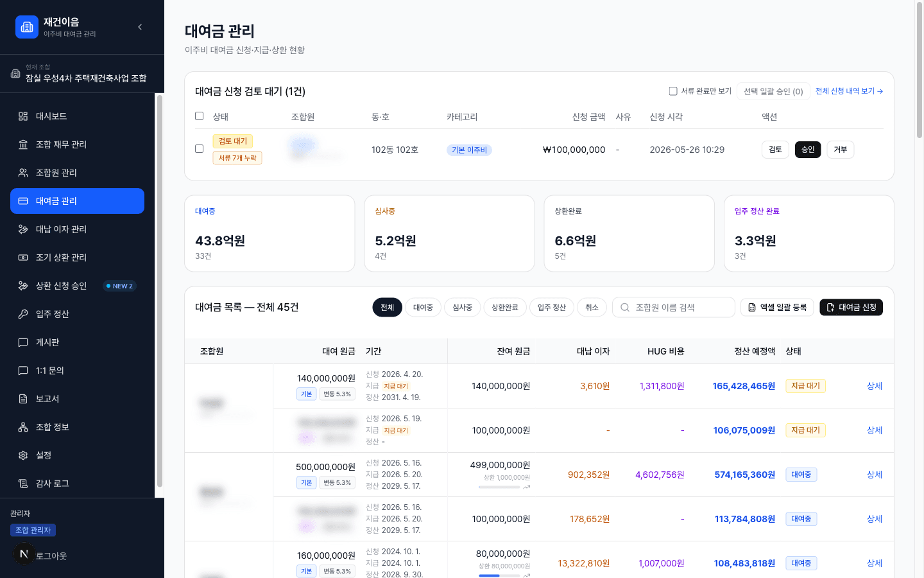Screen dimensions: 924x578
Task: Click the 대여금 관리 card icon
Action: point(23,201)
